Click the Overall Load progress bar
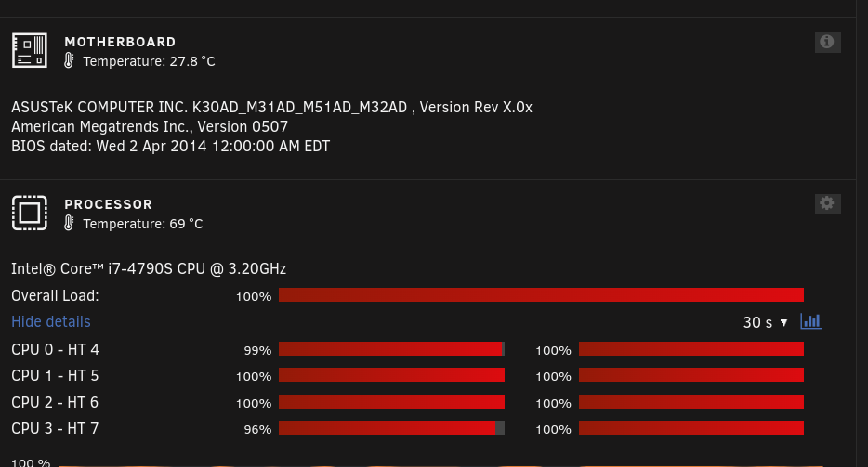The height and width of the screenshot is (467, 868). click(x=541, y=295)
